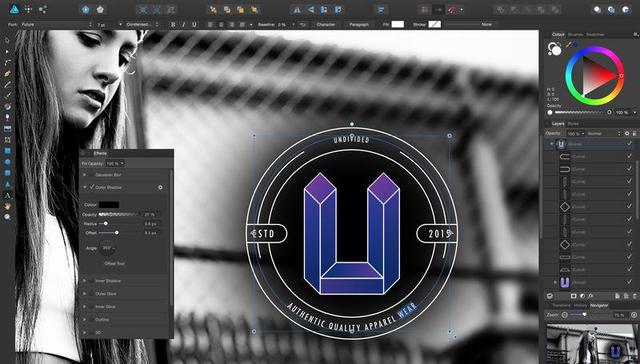The image size is (640, 364).
Task: Switch to the Swatches tab
Action: point(595,35)
